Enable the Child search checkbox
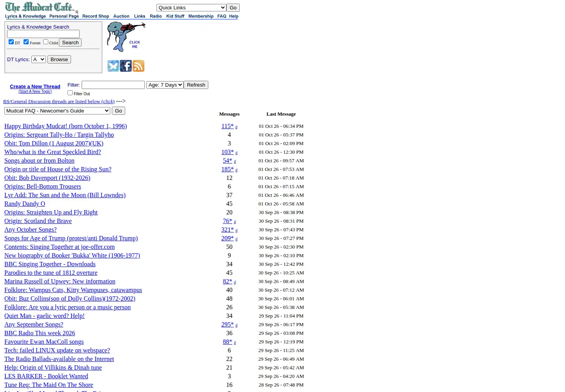Screen dimensions: 565x392 coord(46,42)
